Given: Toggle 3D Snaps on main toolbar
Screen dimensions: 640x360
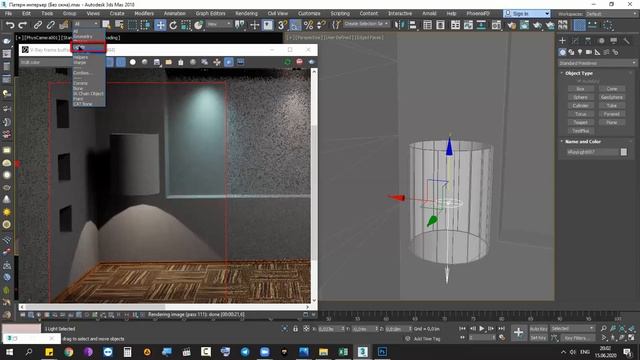Looking at the screenshot, I should [x=282, y=25].
